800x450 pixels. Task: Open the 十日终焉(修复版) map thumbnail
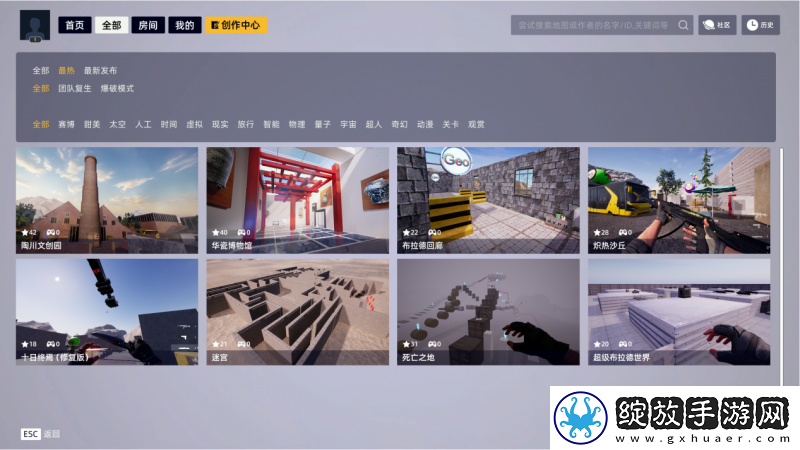(107, 312)
